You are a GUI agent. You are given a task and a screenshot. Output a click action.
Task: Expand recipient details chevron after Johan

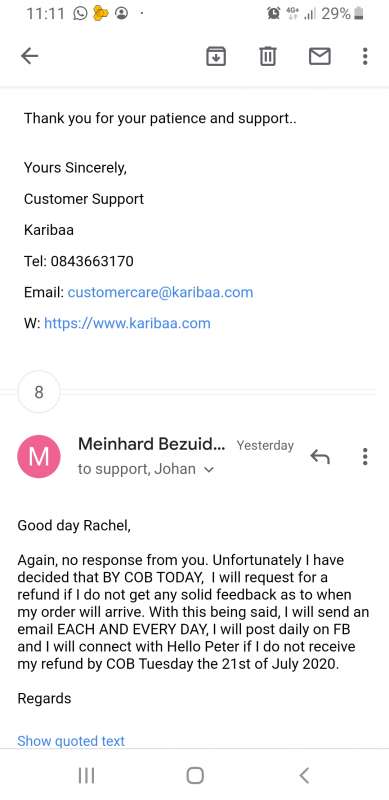point(208,470)
